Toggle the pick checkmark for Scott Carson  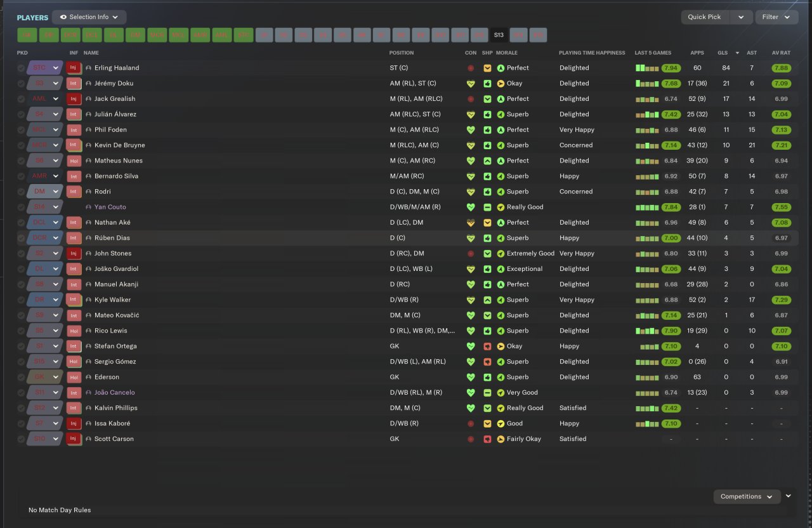tap(21, 439)
